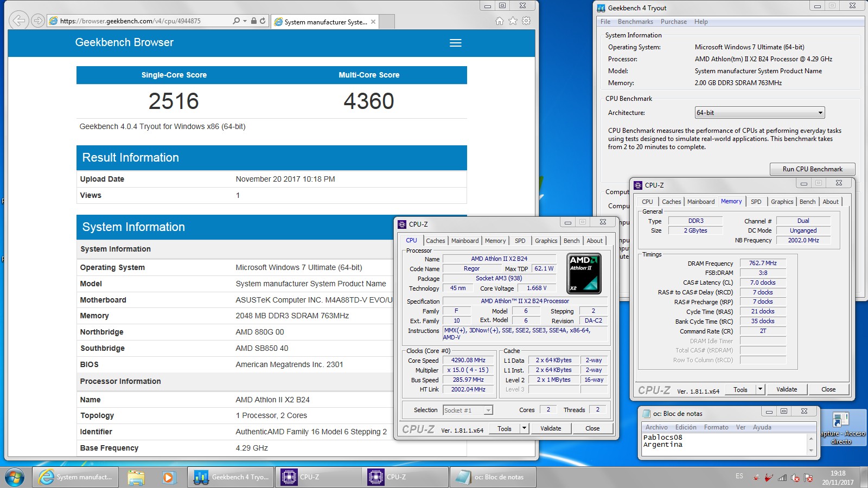Open Edición menu in Bloc de notas
Screen dimensions: 868x488
tap(686, 427)
